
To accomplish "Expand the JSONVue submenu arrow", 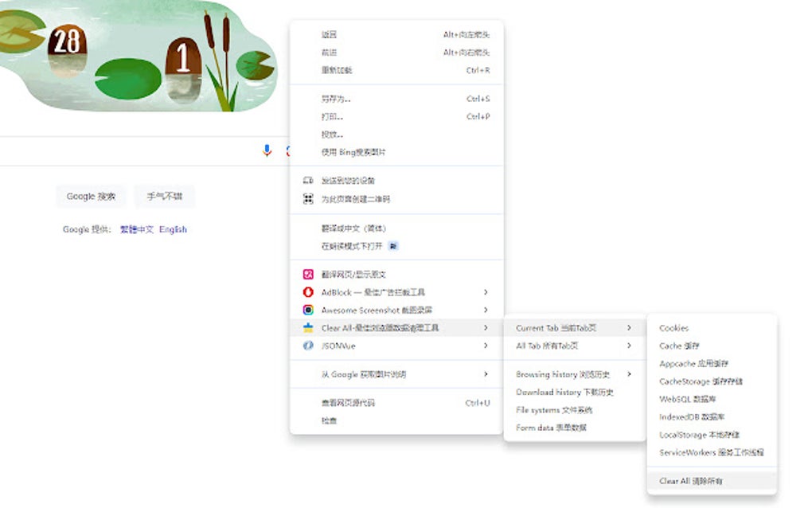I will 486,346.
